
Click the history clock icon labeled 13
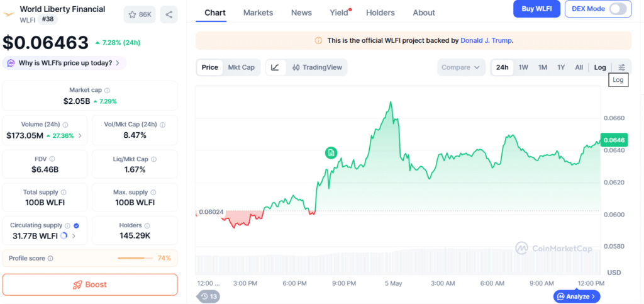click(209, 296)
